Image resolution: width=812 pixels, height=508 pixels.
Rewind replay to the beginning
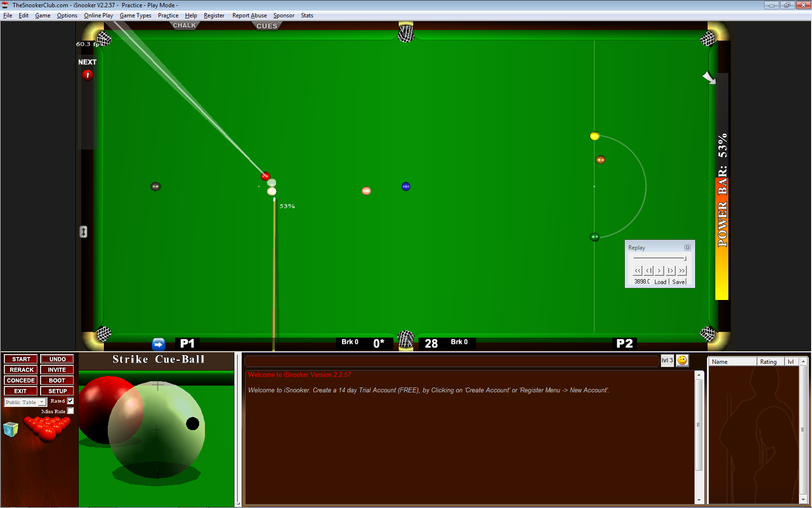[638, 270]
